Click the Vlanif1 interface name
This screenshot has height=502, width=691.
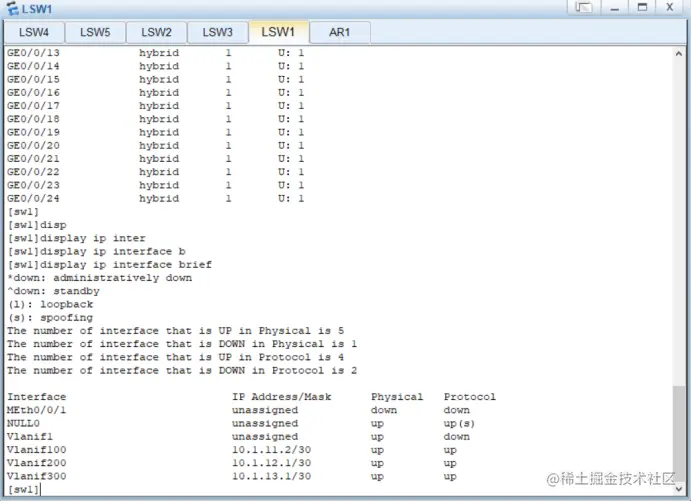30,436
